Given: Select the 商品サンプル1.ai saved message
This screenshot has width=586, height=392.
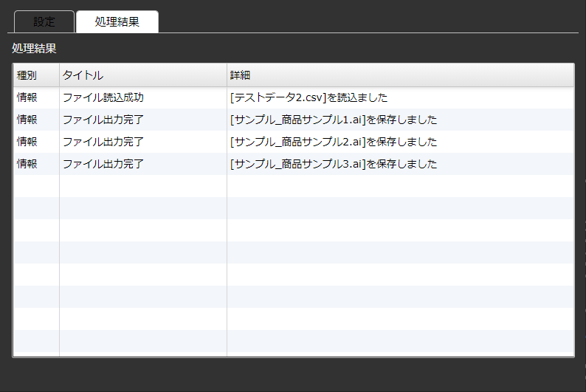Looking at the screenshot, I should pyautogui.click(x=400, y=120).
